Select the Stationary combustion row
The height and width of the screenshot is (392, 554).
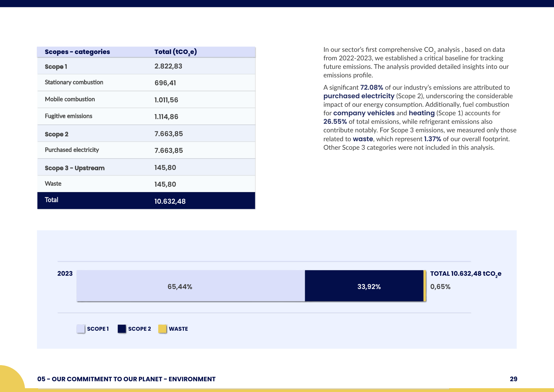click(x=146, y=83)
